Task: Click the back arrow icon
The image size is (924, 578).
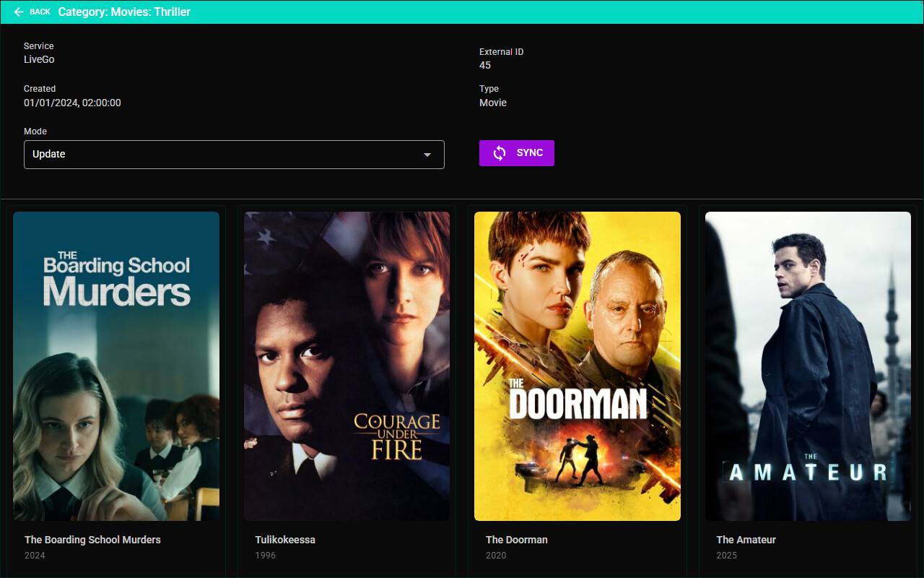Action: (19, 12)
